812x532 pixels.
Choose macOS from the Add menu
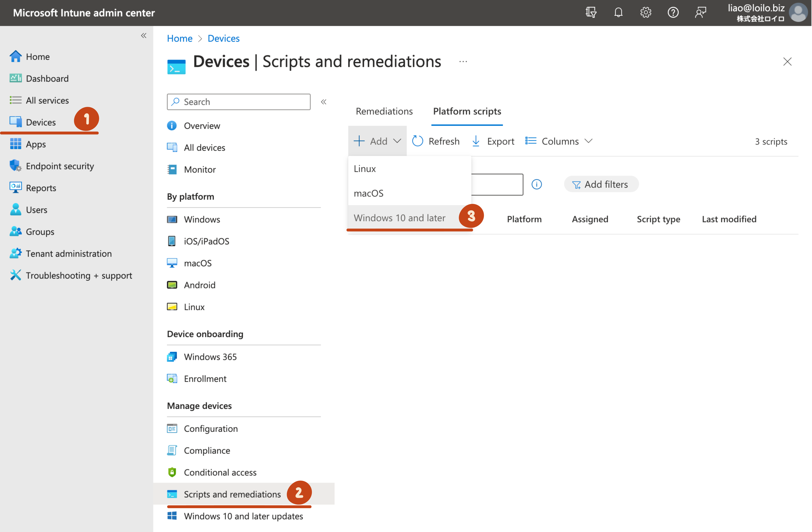click(x=369, y=193)
